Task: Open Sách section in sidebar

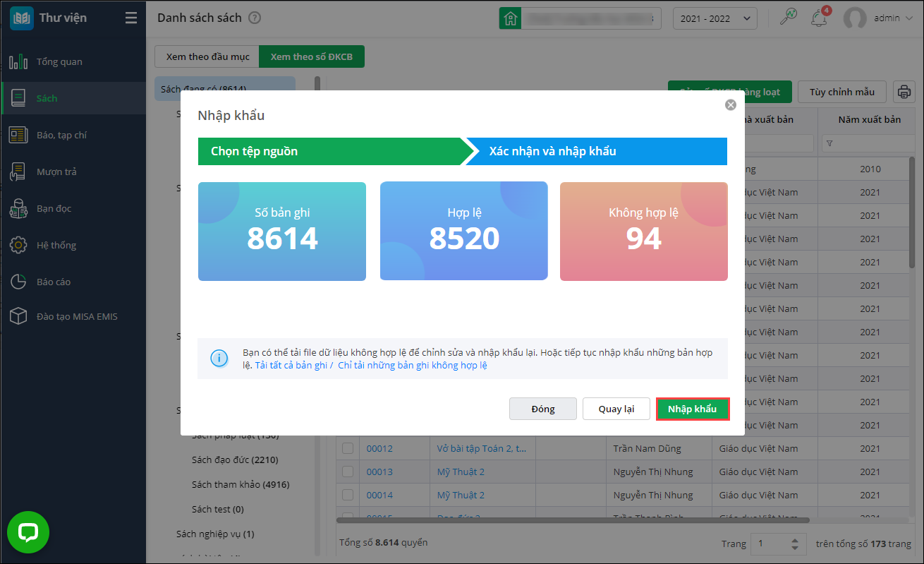Action: [73, 98]
